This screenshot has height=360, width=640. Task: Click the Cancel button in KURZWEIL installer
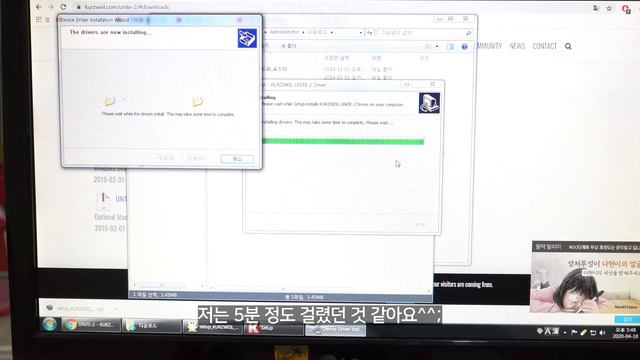point(419,224)
